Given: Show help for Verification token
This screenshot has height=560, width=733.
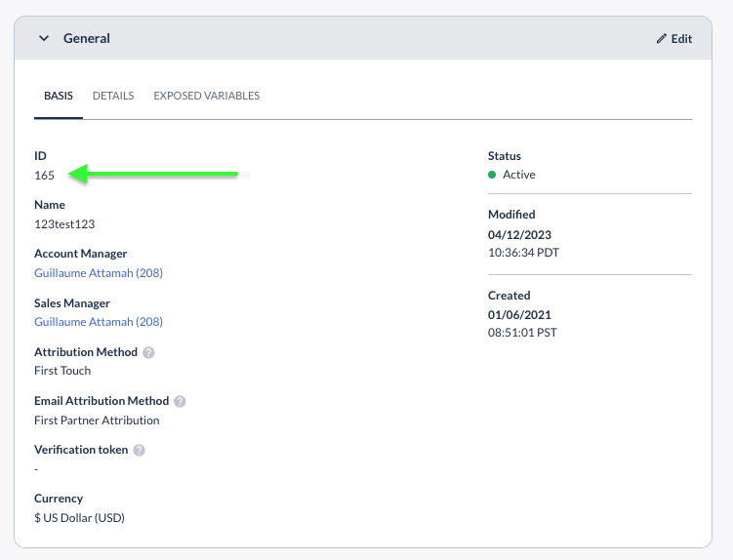Looking at the screenshot, I should pos(140,450).
